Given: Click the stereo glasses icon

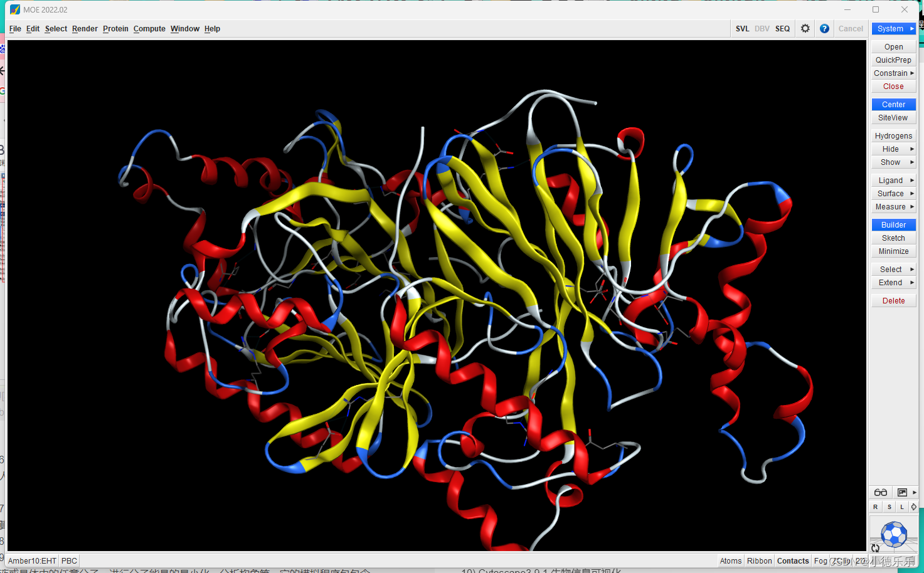Looking at the screenshot, I should [x=881, y=493].
